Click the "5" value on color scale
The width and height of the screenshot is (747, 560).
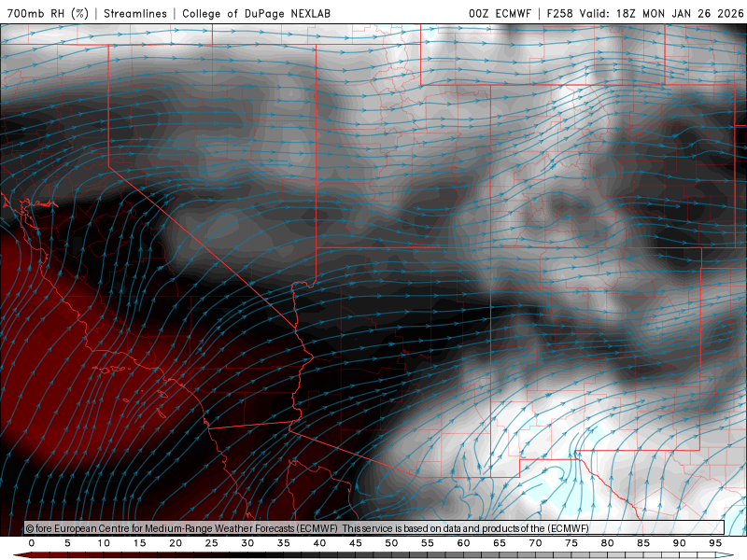click(x=67, y=543)
